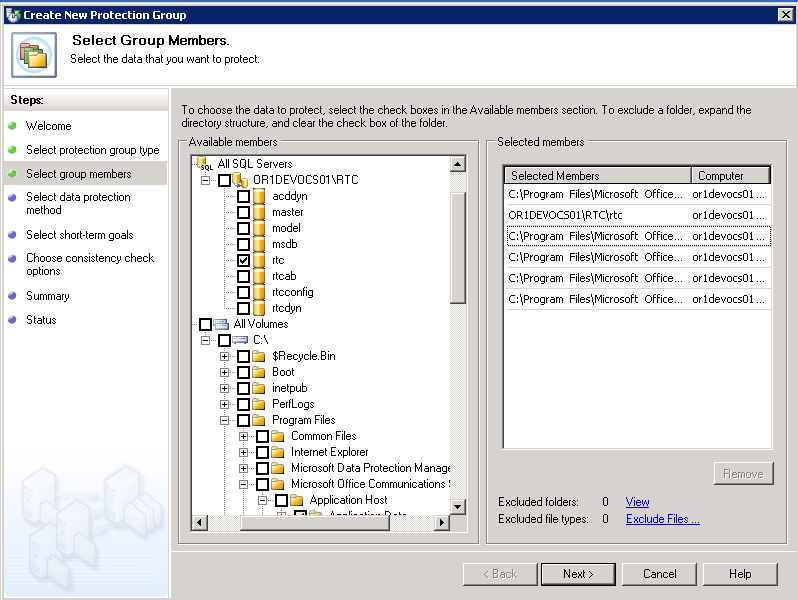
Task: Click the Boot folder icon
Action: pyautogui.click(x=259, y=372)
